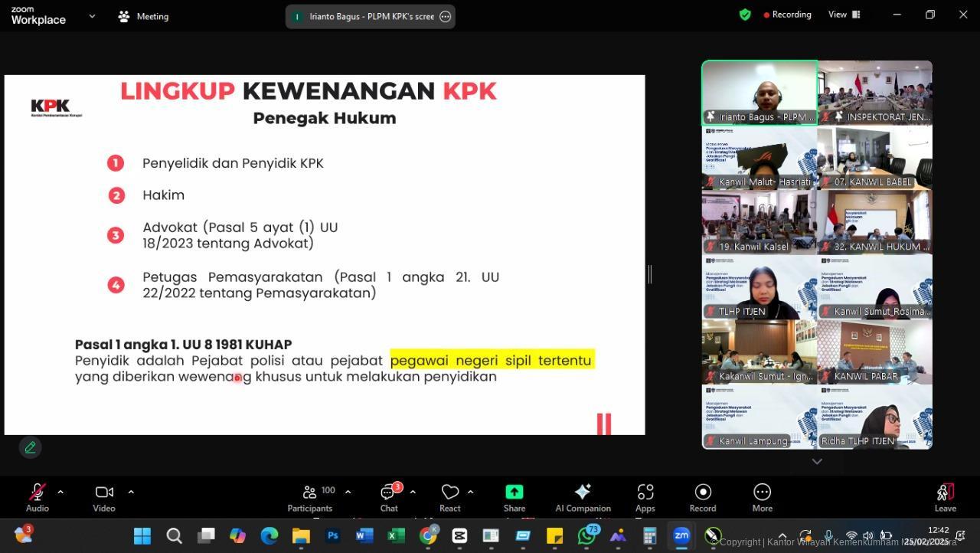Click Irianto Bagus screen share label
This screenshot has width=980, height=553.
coord(371,16)
